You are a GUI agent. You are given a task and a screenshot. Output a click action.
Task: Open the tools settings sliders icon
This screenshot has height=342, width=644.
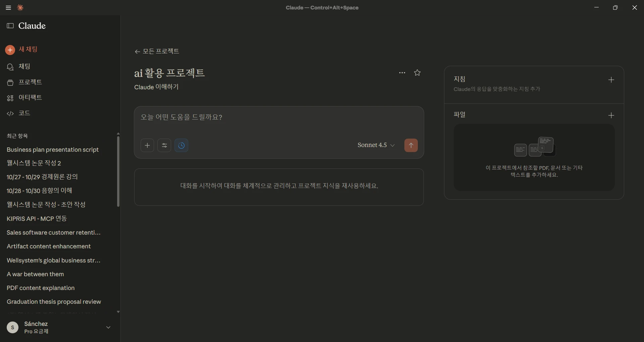[164, 145]
